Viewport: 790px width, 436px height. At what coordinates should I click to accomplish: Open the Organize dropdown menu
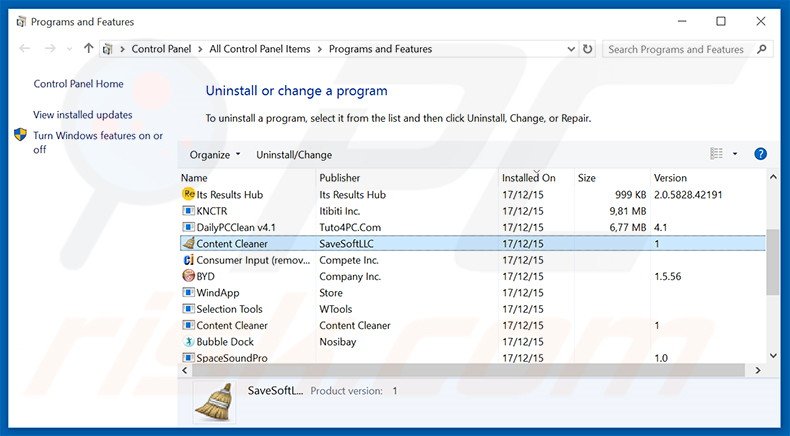[215, 155]
